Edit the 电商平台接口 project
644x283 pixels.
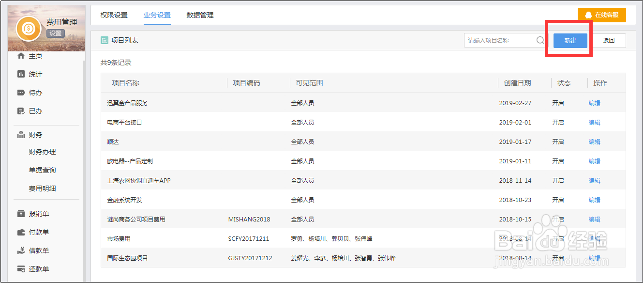coord(594,123)
